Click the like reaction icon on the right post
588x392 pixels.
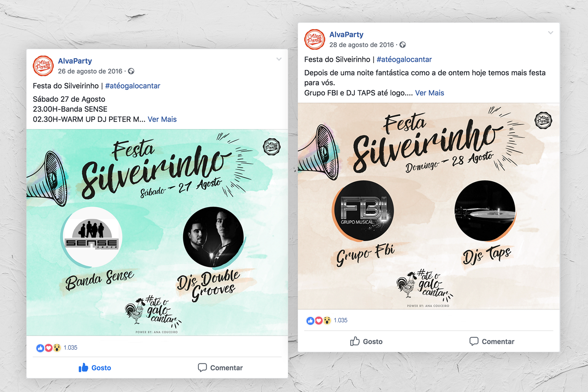310,320
